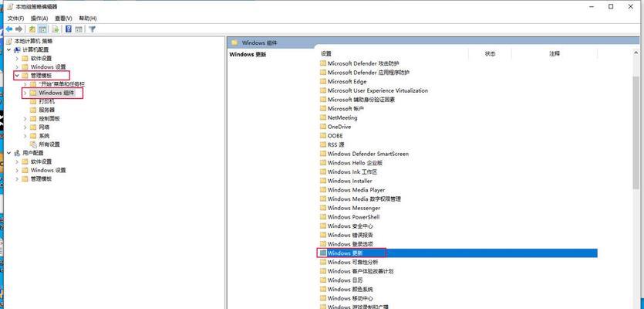Screen dimensions: 644x309
Task: Click the Forward arrow toolbar icon
Action: [x=19, y=29]
